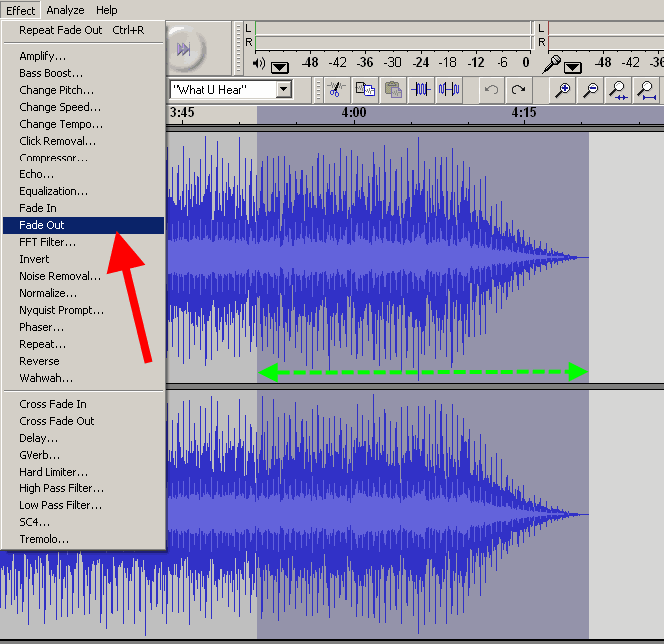Expand the output speaker meter dropdown arrow
The image size is (664, 644).
[x=279, y=67]
